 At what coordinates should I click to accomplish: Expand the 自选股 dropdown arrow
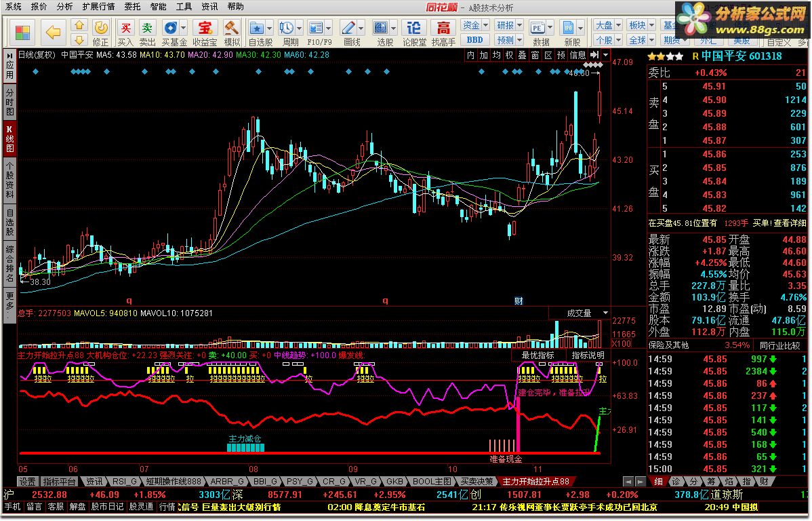269,28
